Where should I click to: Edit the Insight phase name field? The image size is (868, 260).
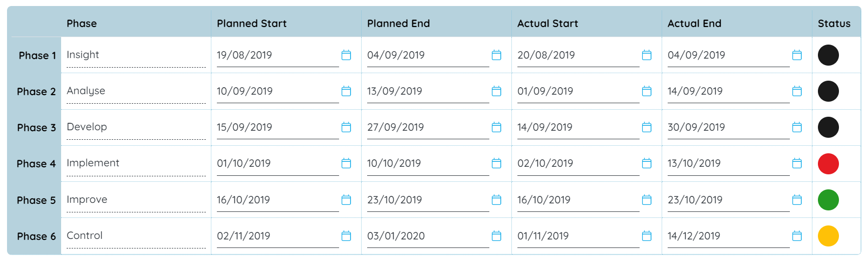click(136, 55)
